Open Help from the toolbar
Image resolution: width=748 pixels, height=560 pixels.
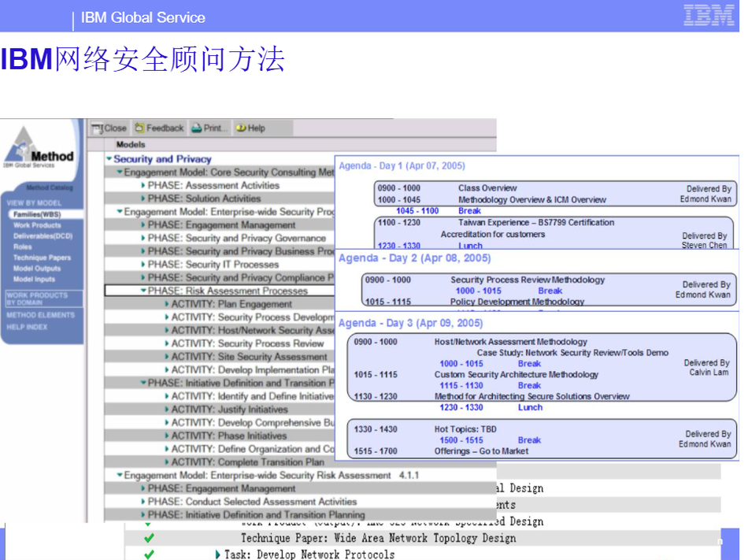point(241,128)
